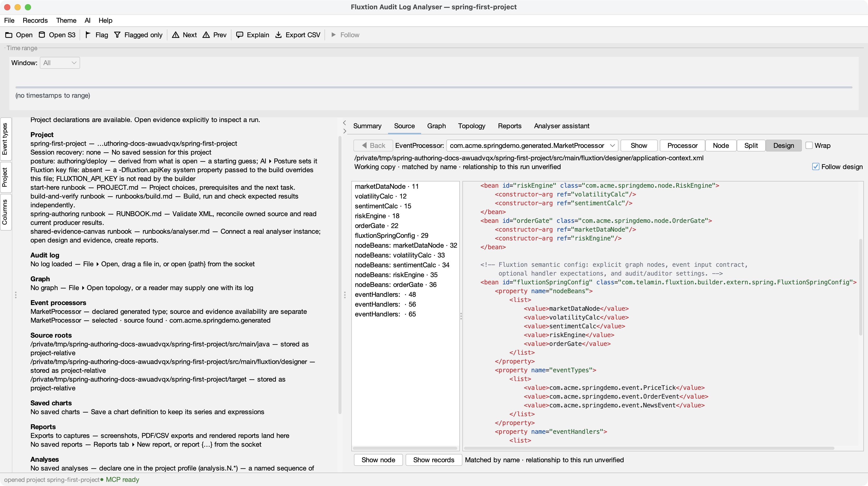Open the Event types side tab
The image size is (868, 486).
[x=5, y=139]
